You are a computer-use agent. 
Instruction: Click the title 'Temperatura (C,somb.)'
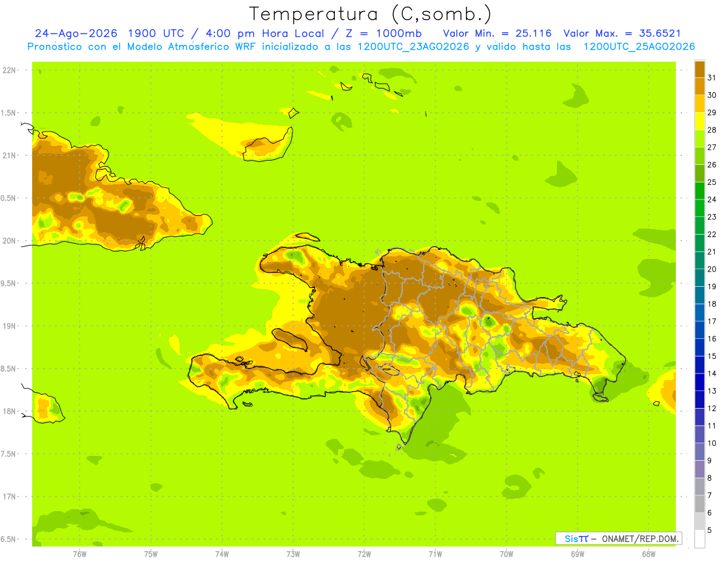click(x=370, y=14)
